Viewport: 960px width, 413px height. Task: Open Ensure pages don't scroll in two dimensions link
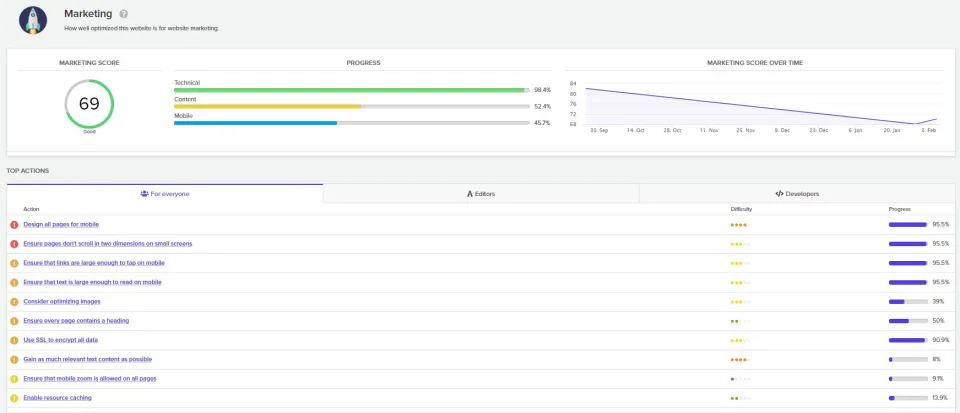(108, 244)
